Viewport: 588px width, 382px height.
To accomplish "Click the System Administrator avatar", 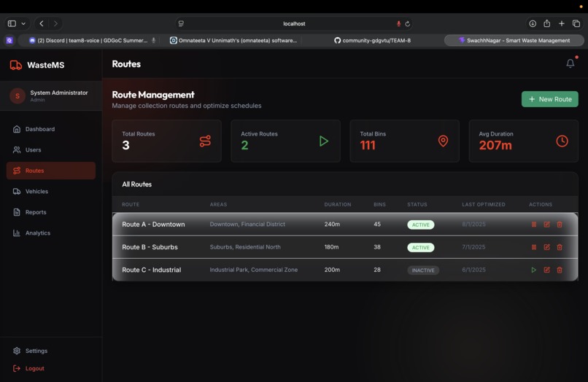I will (x=18, y=96).
